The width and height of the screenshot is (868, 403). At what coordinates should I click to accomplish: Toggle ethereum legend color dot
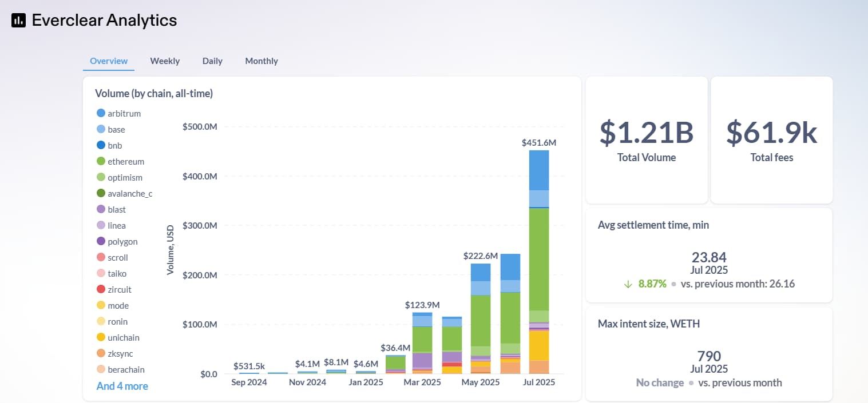(101, 162)
